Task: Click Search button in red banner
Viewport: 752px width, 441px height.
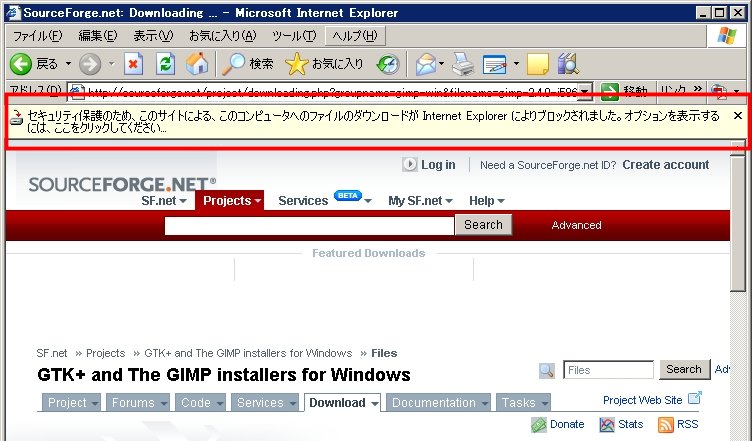Action: point(483,225)
